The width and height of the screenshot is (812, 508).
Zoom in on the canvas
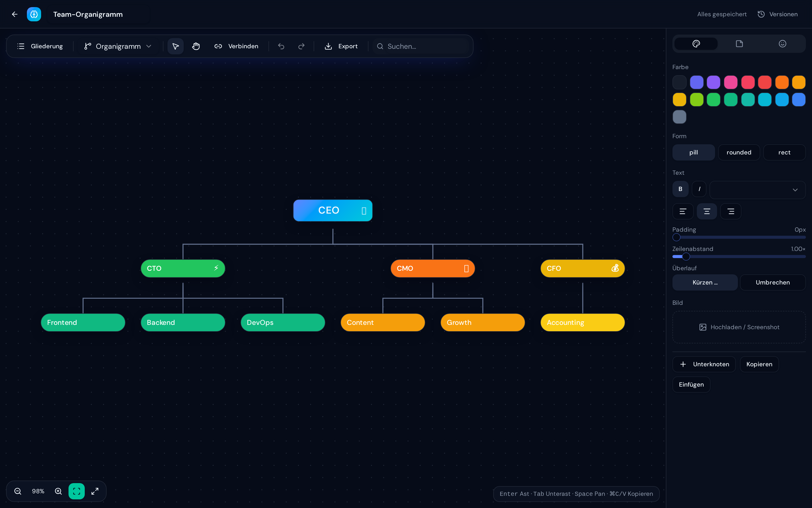58,491
